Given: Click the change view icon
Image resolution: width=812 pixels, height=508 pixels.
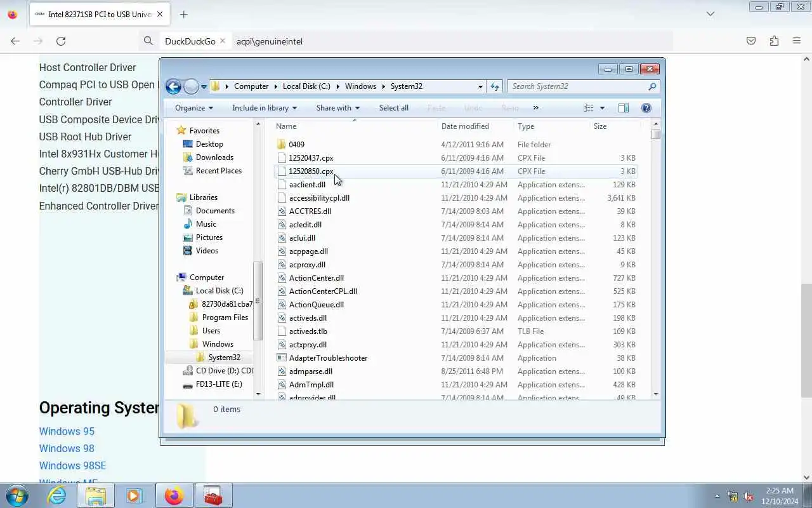Looking at the screenshot, I should [589, 108].
